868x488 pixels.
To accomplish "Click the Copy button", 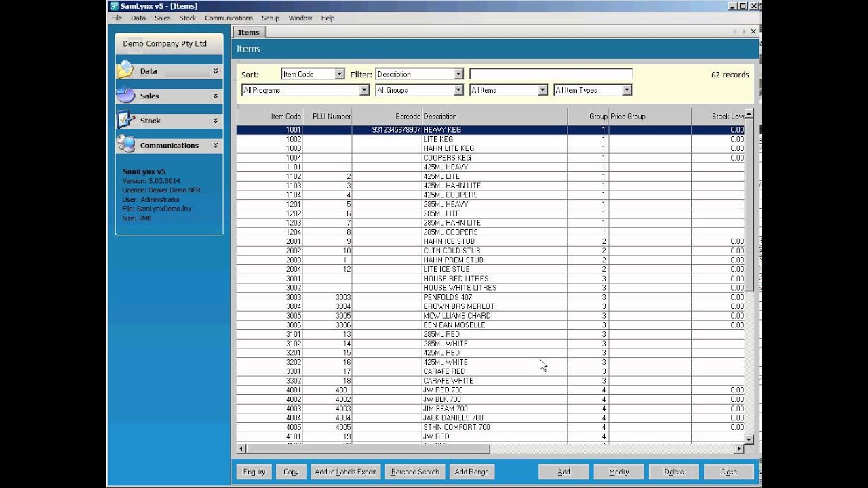I will click(x=291, y=472).
